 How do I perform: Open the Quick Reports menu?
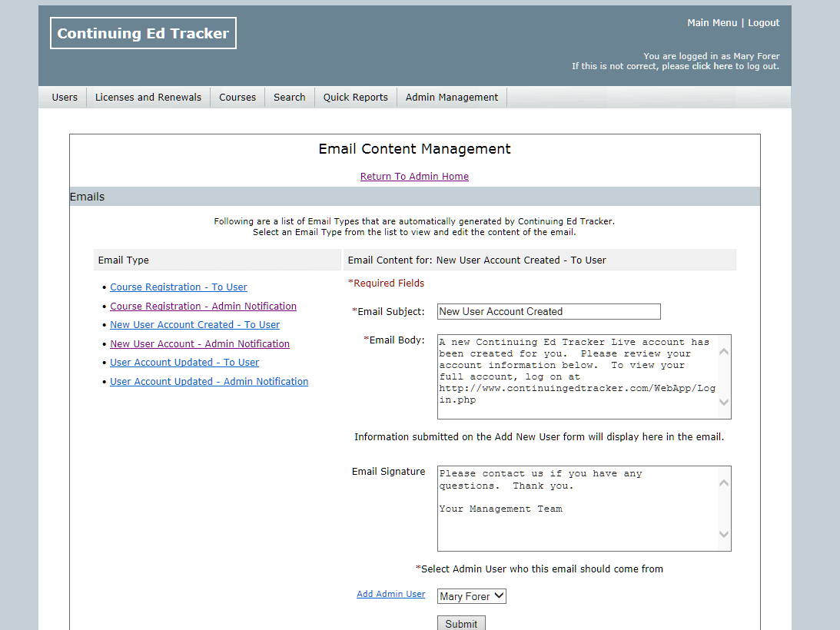355,98
